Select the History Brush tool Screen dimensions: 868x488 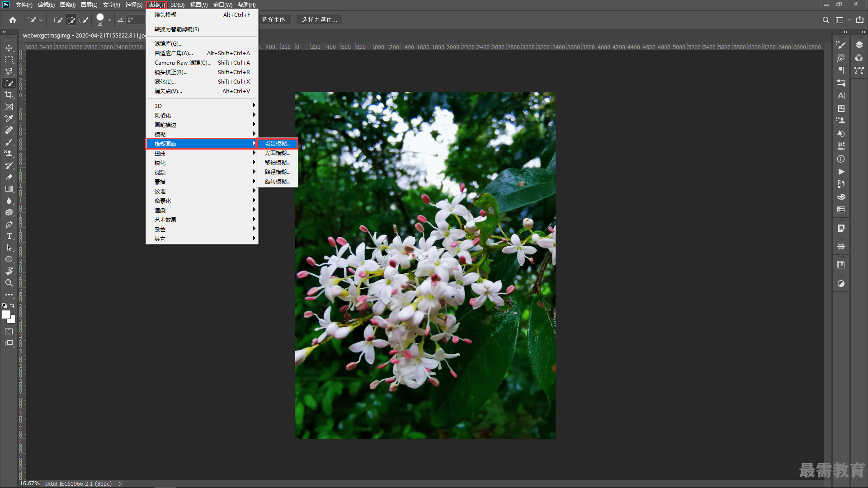(9, 165)
